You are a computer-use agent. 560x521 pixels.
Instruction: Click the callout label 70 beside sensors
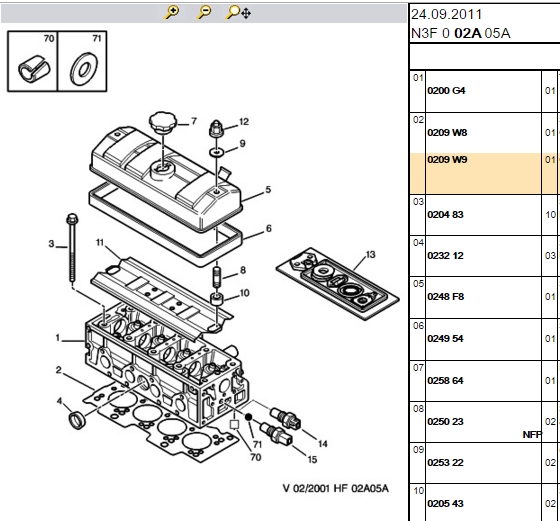(x=255, y=457)
